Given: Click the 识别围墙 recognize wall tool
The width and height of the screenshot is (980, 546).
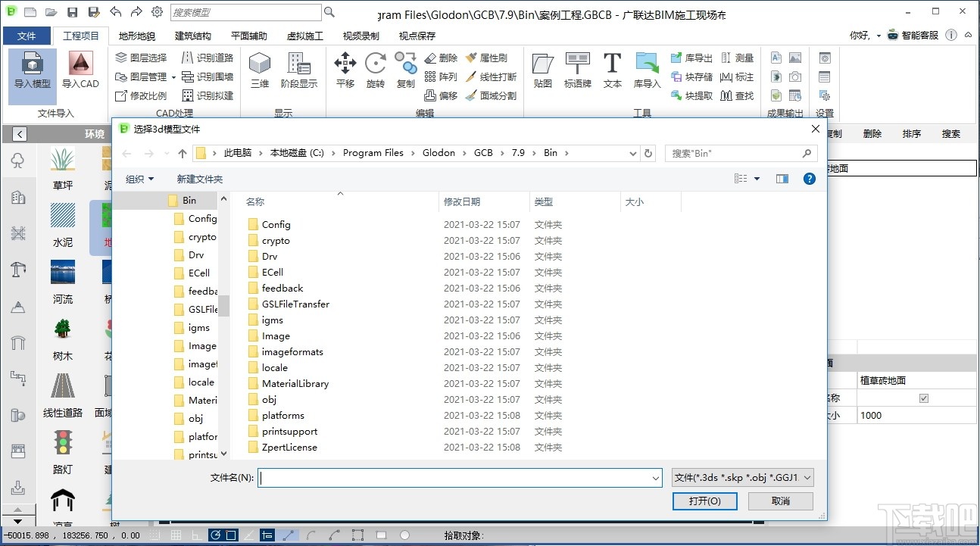Looking at the screenshot, I should pos(208,76).
